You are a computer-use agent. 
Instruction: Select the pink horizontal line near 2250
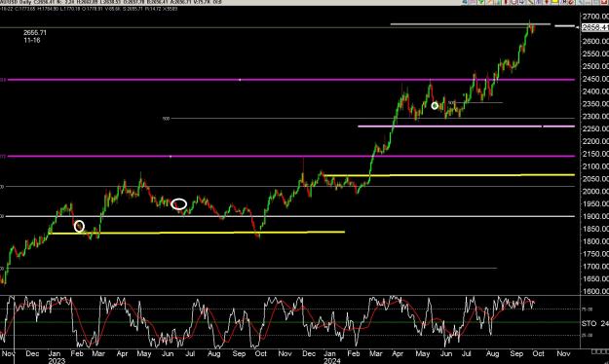click(x=466, y=127)
